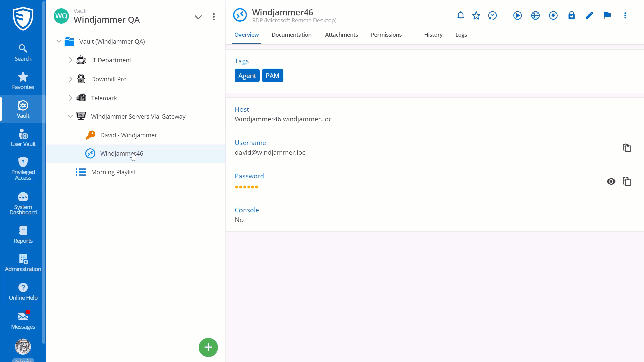This screenshot has height=362, width=644.
Task: Click the PAM tag
Action: coord(272,76)
